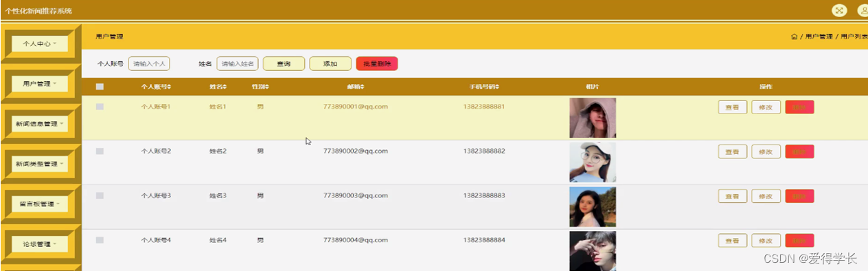
Task: Expand the 个人中心 sidebar menu
Action: tap(40, 43)
